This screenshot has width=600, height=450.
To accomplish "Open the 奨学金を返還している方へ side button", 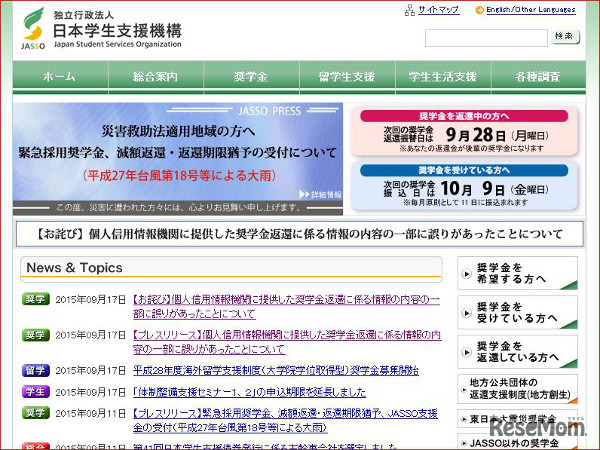I will (517, 352).
